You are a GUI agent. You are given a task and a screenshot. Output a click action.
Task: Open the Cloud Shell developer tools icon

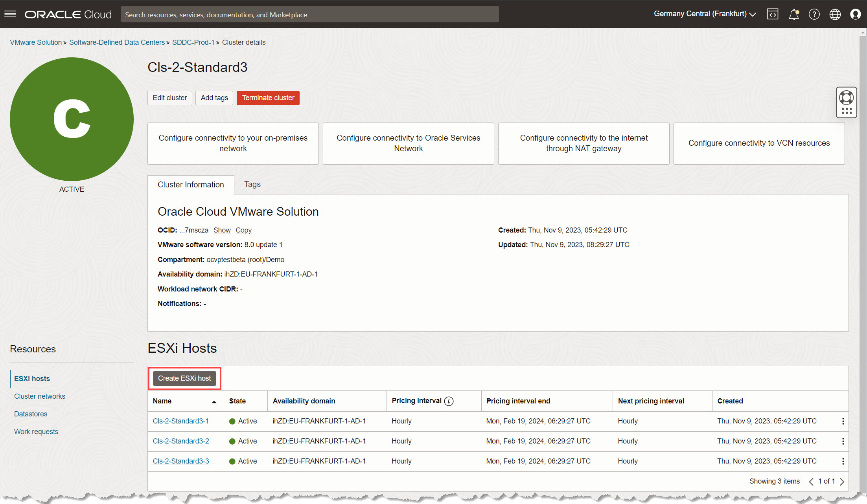[773, 14]
